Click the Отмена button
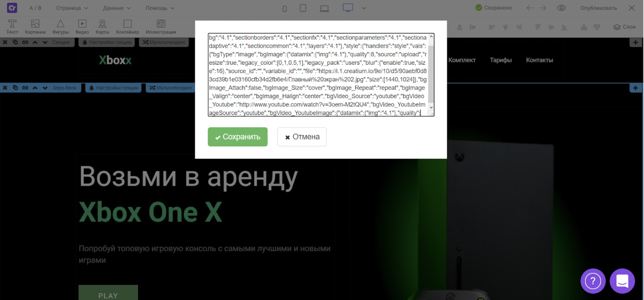This screenshot has width=644, height=300. click(x=302, y=137)
